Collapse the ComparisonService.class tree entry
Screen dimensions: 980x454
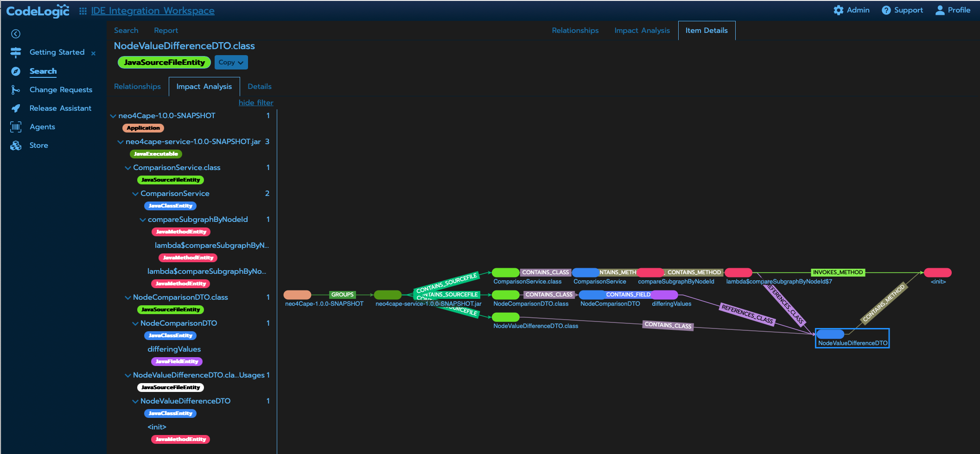[128, 167]
